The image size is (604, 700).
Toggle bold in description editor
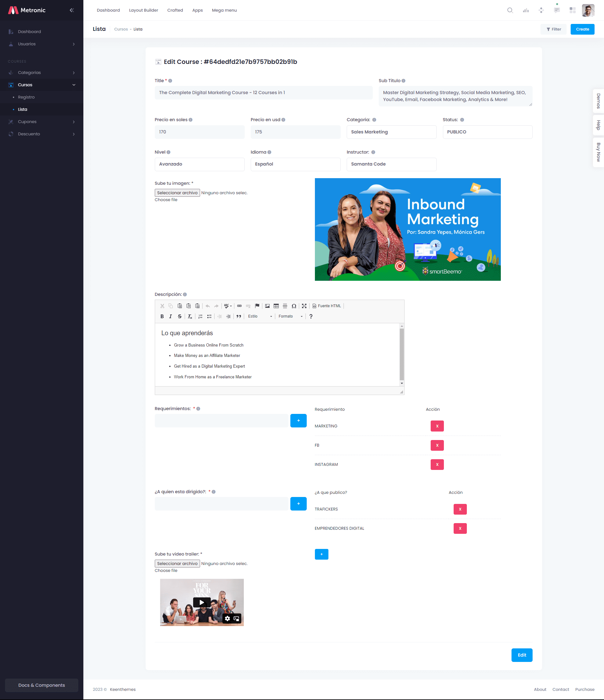pos(162,316)
